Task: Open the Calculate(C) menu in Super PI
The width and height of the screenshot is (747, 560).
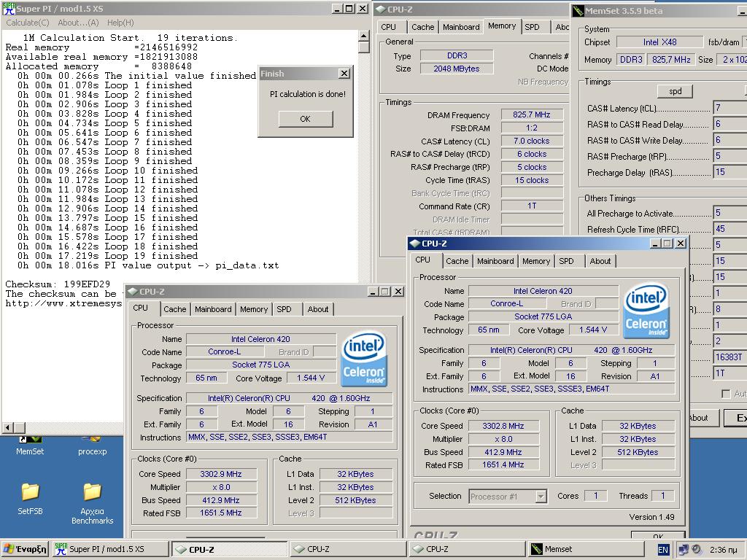Action: [28, 23]
